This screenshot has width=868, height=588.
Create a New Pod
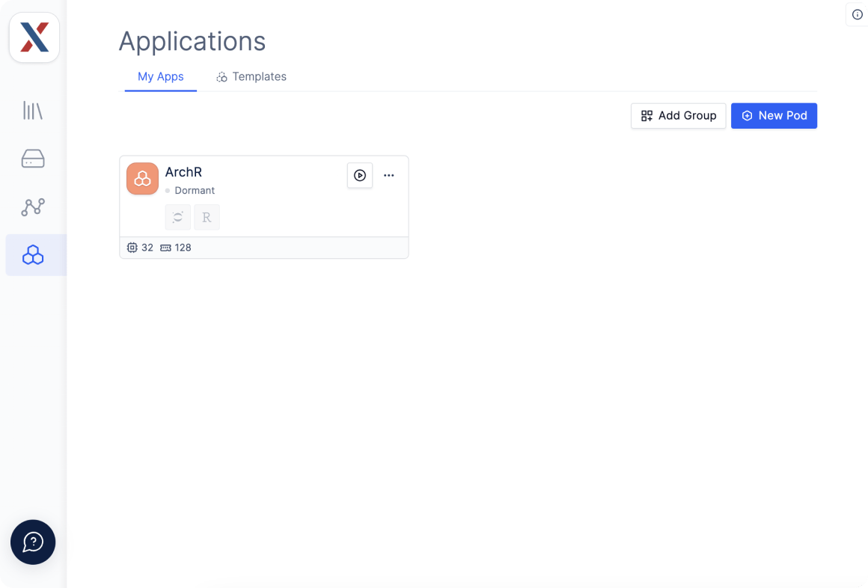click(774, 116)
